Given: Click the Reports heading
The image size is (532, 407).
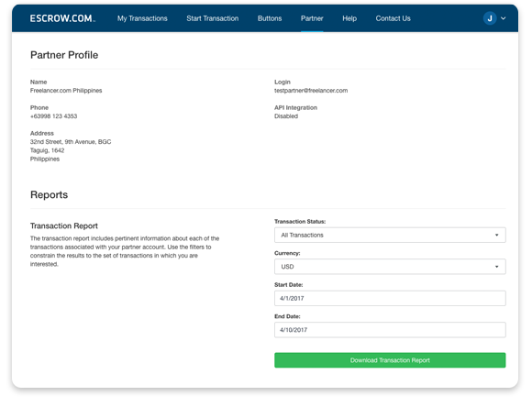Looking at the screenshot, I should click(50, 194).
